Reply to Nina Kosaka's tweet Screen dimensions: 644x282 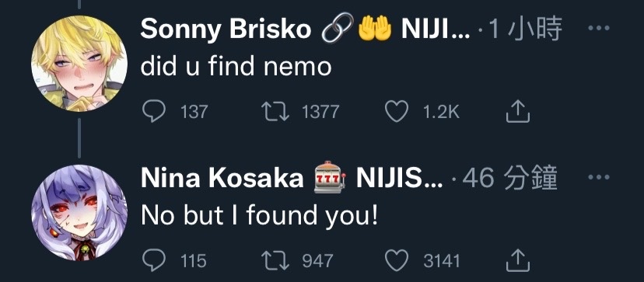(x=155, y=261)
